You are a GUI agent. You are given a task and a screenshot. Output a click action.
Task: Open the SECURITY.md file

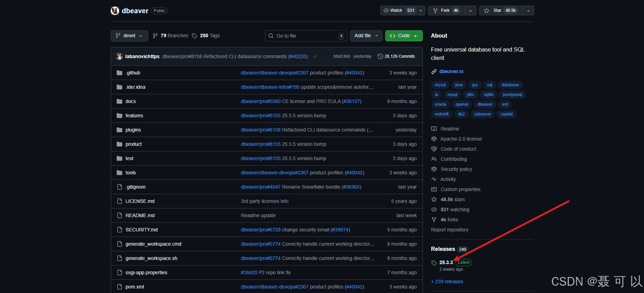click(141, 230)
